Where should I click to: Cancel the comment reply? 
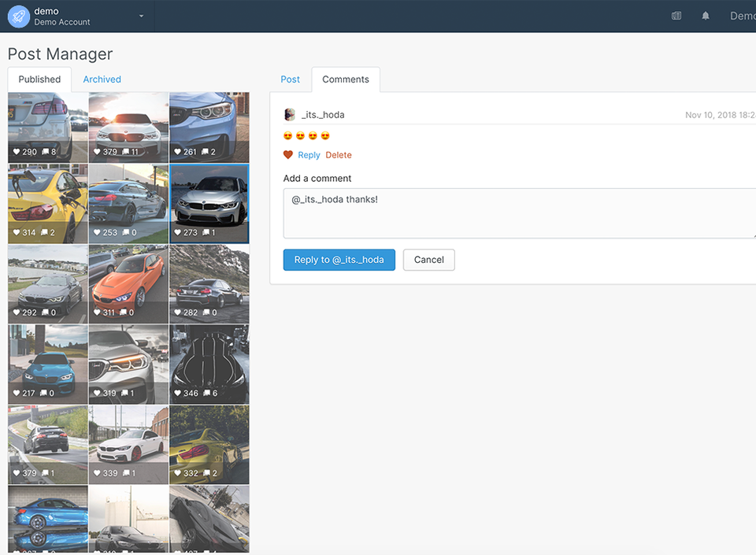click(x=428, y=260)
